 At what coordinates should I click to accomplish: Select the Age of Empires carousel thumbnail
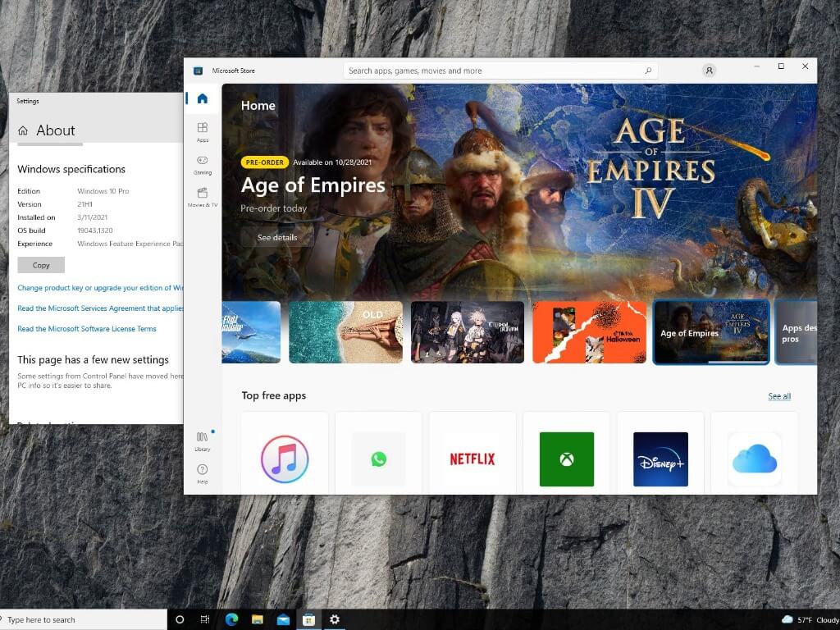click(x=711, y=332)
